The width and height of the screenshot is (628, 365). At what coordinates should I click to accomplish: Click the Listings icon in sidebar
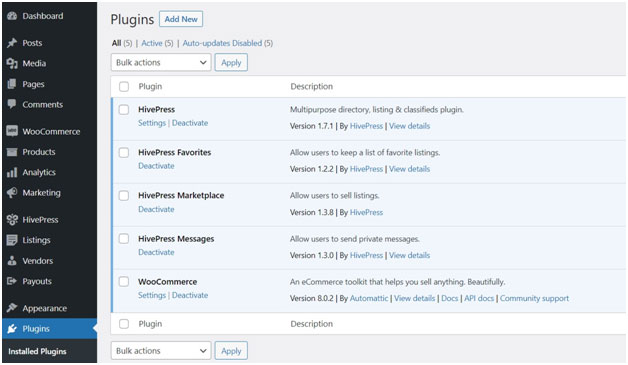12,240
